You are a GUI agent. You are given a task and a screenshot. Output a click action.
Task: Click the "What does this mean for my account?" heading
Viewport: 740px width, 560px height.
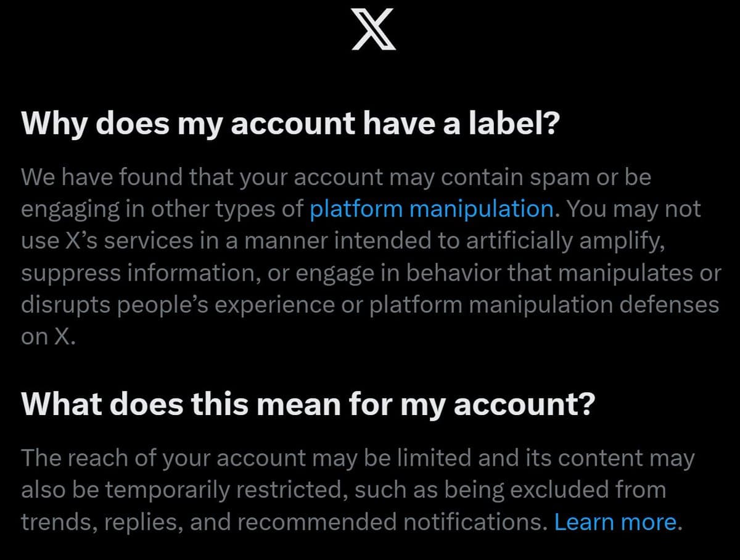(308, 404)
